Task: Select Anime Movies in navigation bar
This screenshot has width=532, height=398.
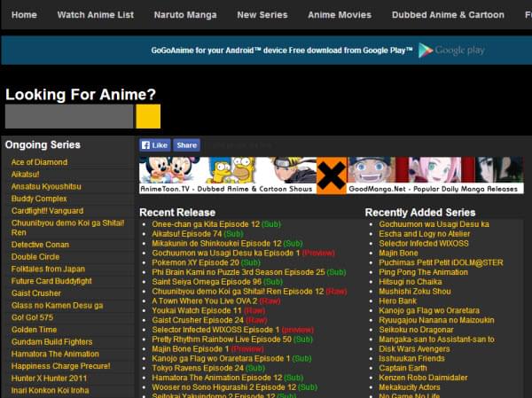Action: pos(340,15)
